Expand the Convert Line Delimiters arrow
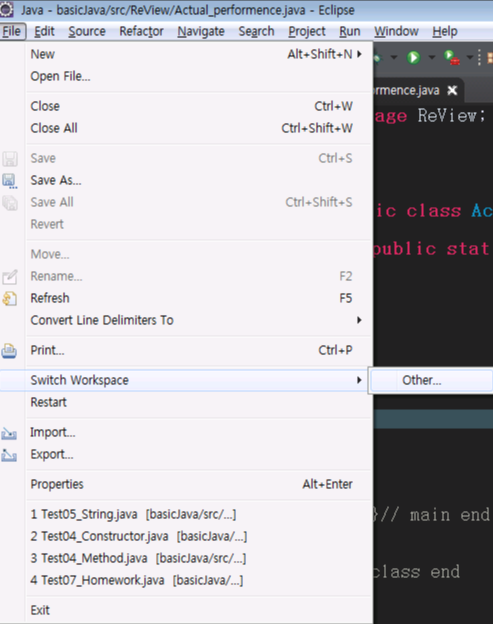The image size is (493, 624). (x=359, y=320)
